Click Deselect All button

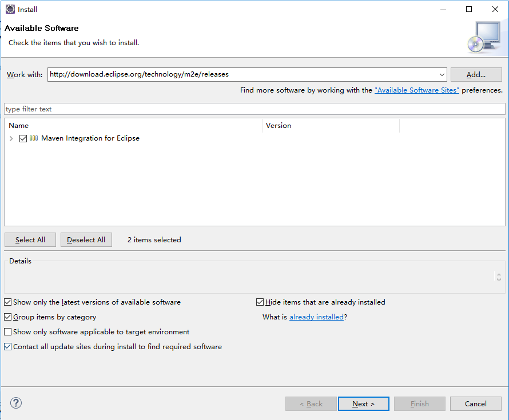click(86, 239)
